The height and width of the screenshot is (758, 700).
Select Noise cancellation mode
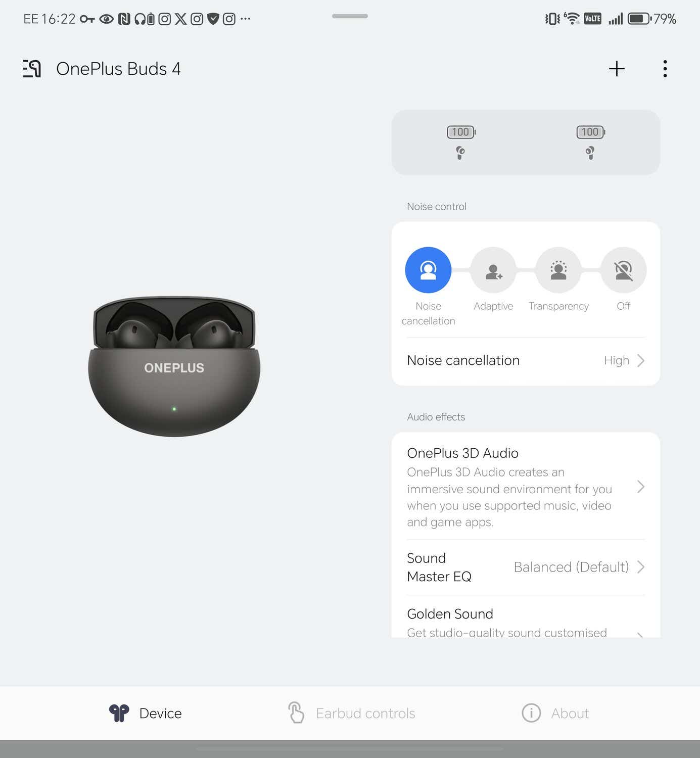[428, 270]
